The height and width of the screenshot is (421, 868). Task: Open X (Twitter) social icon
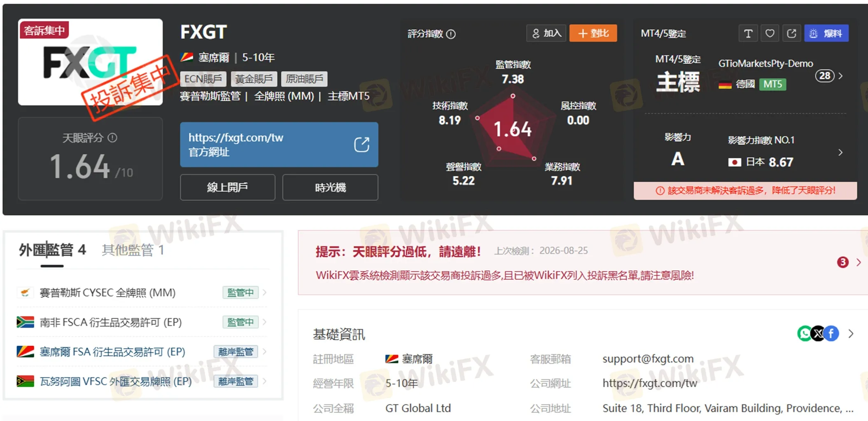(818, 333)
